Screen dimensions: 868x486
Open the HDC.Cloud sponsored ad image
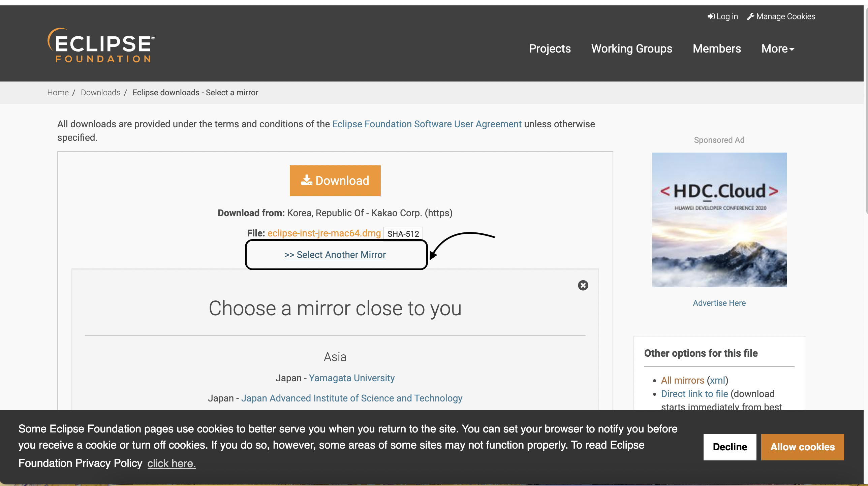719,220
